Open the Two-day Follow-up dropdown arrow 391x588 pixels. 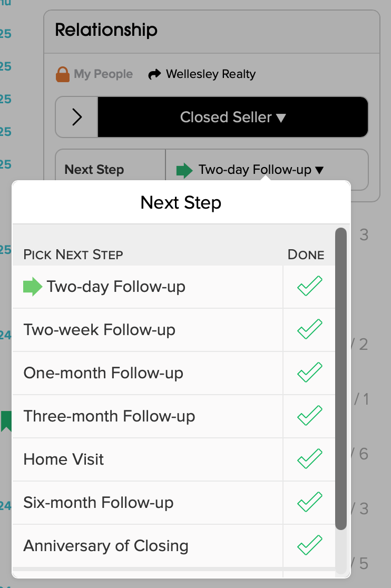(x=319, y=170)
